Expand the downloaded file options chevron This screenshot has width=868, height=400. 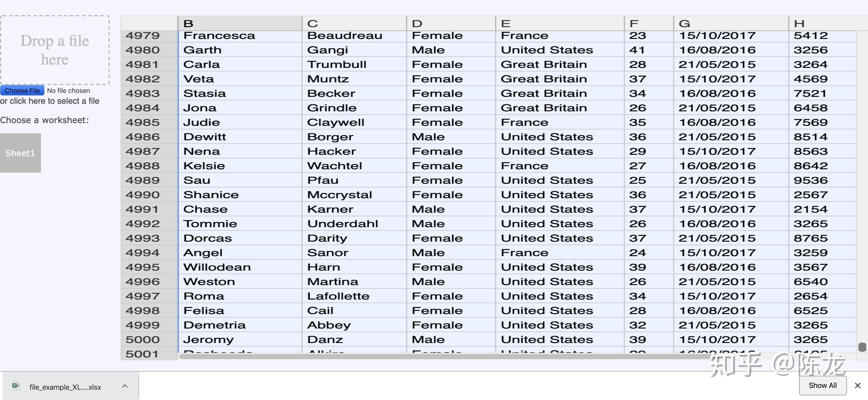(125, 386)
